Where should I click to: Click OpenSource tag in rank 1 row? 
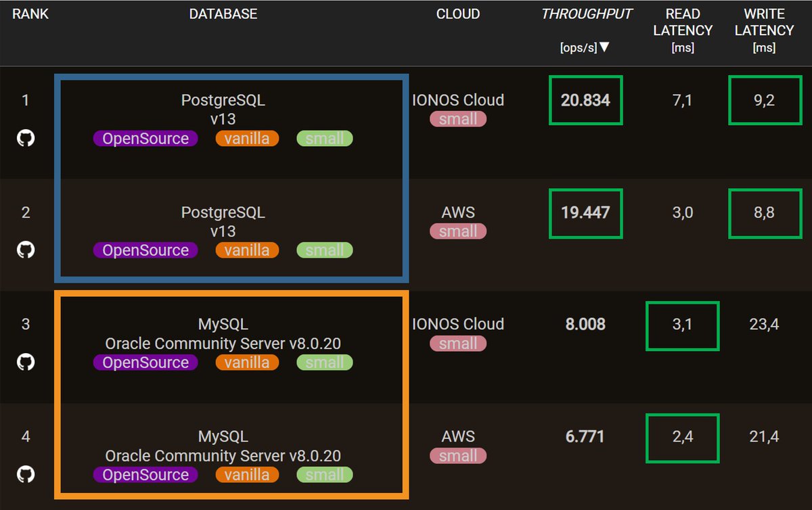[145, 139]
